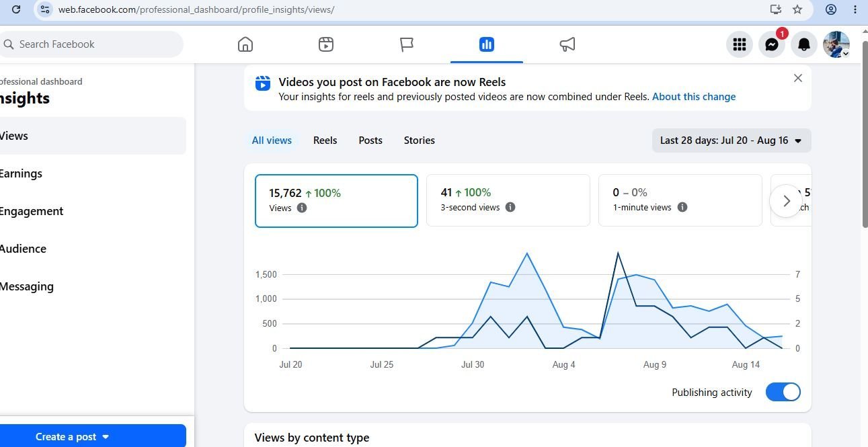Open the notifications bell
Image resolution: width=868 pixels, height=447 pixels.
804,44
